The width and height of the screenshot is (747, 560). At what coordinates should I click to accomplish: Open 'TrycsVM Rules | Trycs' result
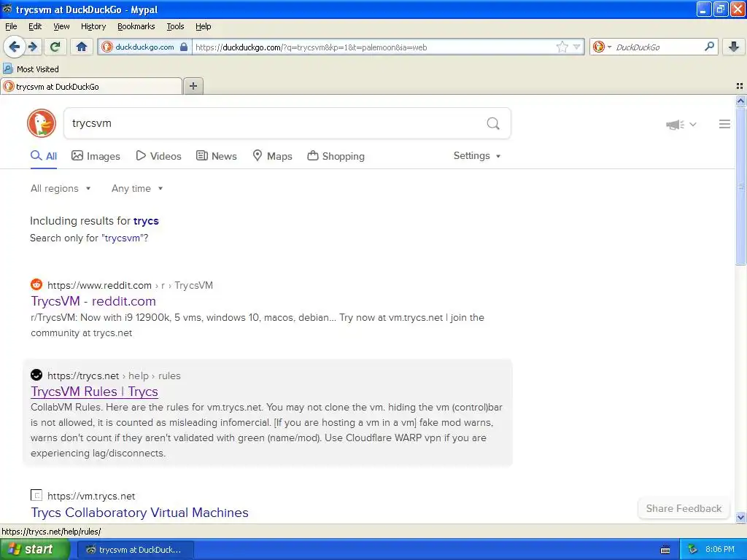pyautogui.click(x=94, y=392)
